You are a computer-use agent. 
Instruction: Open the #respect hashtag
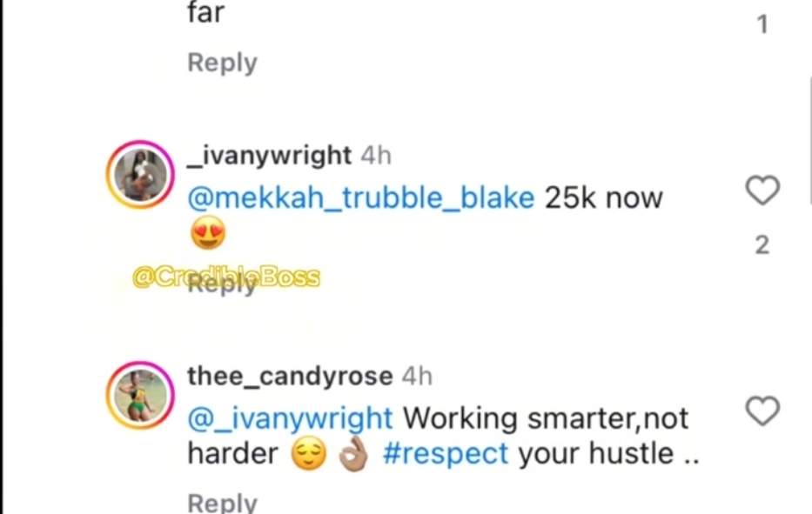click(x=446, y=454)
